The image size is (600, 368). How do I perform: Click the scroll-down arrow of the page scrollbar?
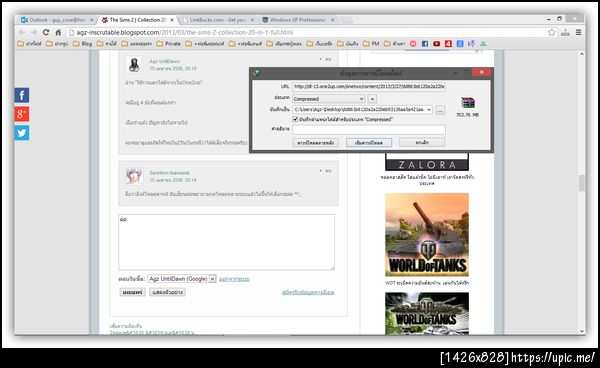tap(582, 331)
